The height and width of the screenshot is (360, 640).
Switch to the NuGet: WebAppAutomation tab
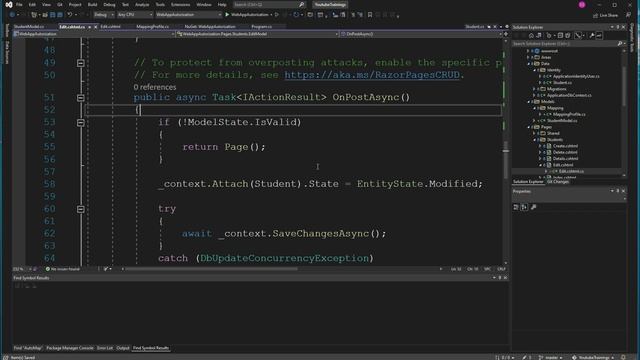coord(210,27)
